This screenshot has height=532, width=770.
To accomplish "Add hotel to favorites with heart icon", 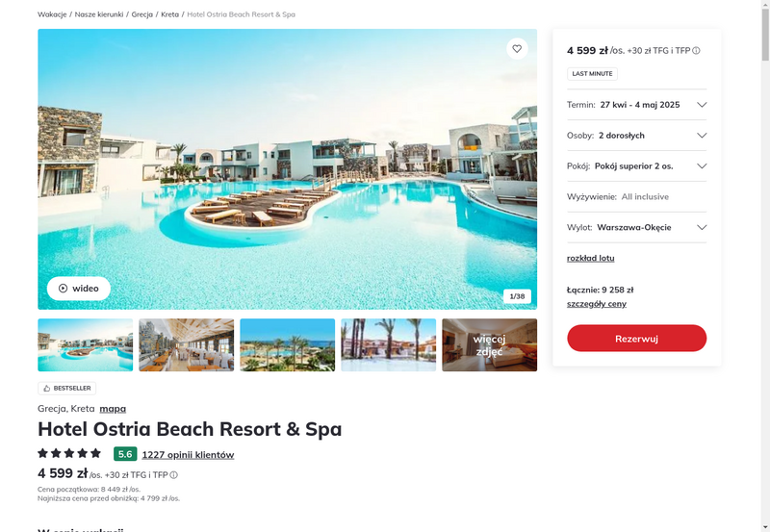I will tap(517, 49).
